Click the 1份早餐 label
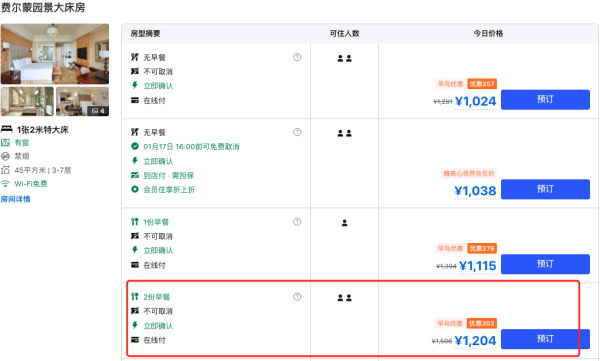 (x=156, y=222)
